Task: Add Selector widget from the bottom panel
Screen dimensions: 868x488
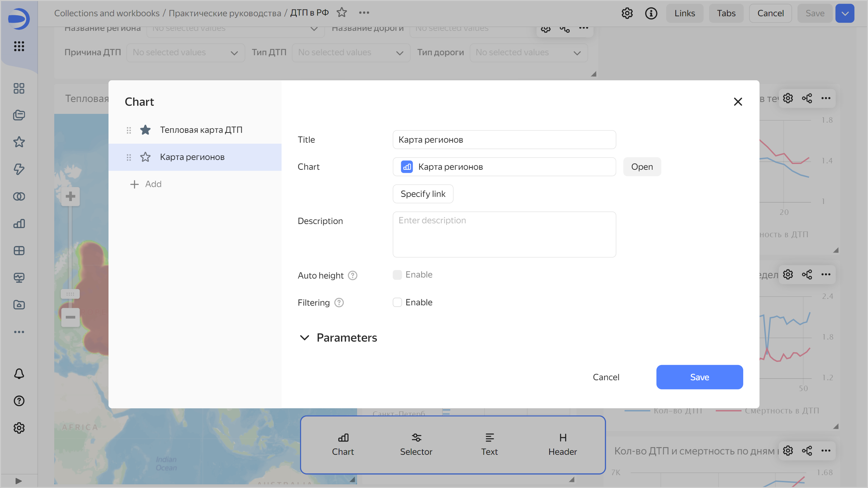Action: [x=416, y=445]
